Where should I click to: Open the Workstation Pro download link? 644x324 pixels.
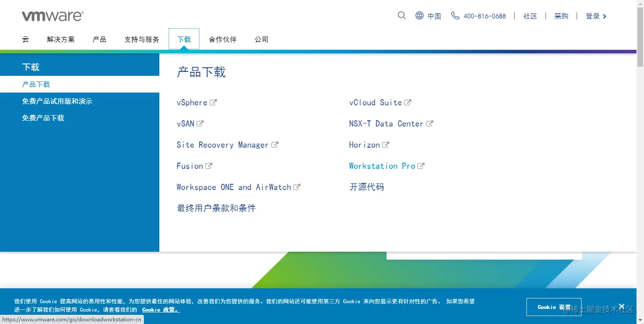(382, 166)
